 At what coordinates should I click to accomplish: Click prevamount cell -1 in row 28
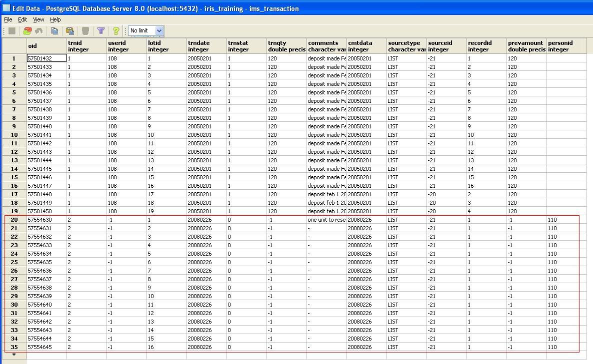pyautogui.click(x=527, y=288)
